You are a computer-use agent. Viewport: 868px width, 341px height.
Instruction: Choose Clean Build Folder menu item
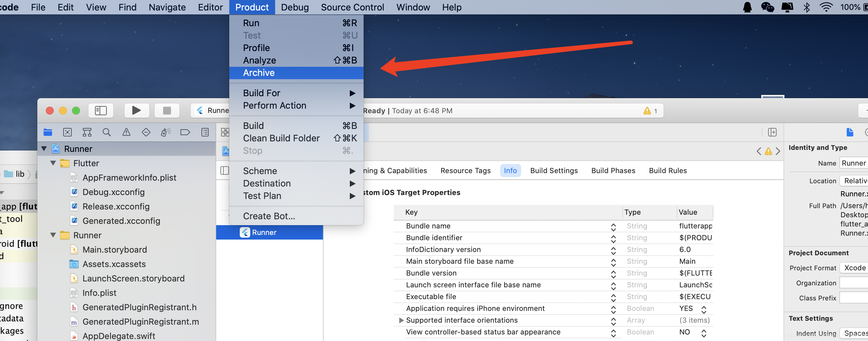(x=296, y=138)
